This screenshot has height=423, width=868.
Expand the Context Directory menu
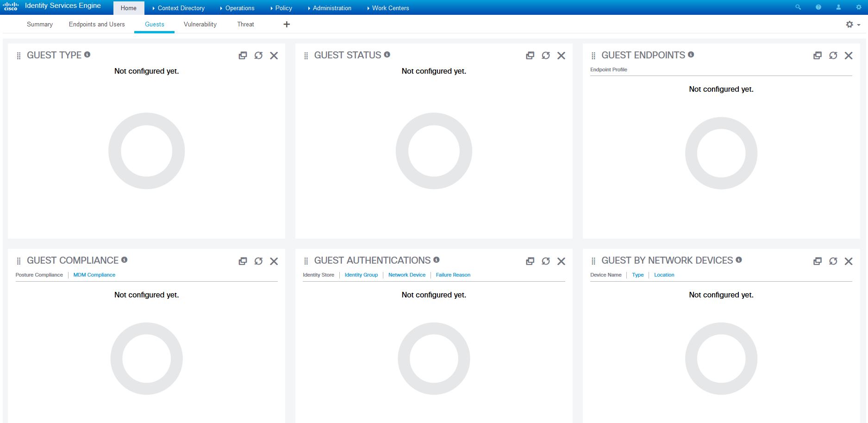click(x=178, y=8)
